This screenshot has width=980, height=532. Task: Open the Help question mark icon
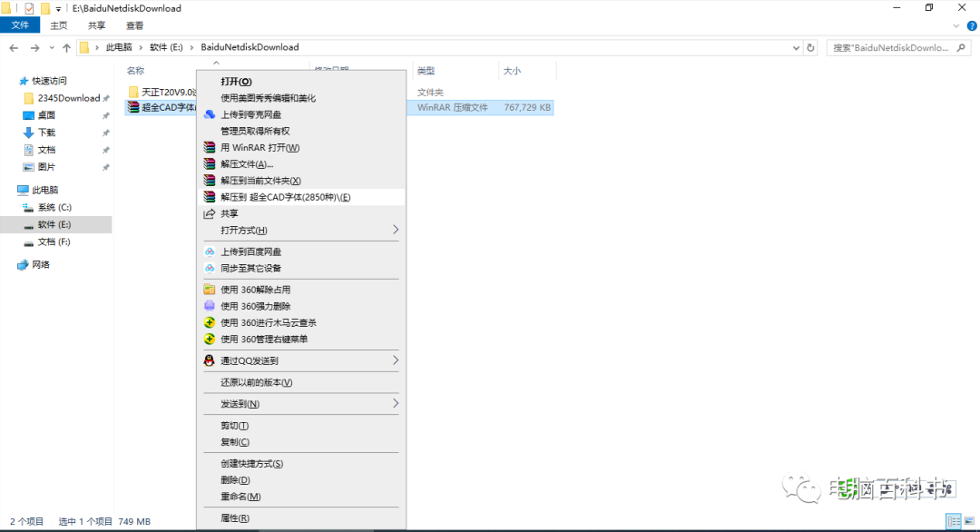pos(972,25)
